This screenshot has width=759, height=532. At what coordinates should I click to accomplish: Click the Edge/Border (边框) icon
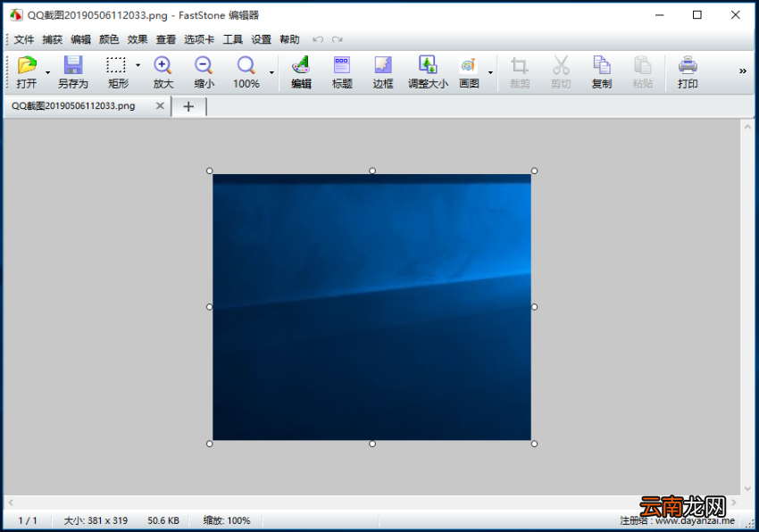tap(383, 65)
